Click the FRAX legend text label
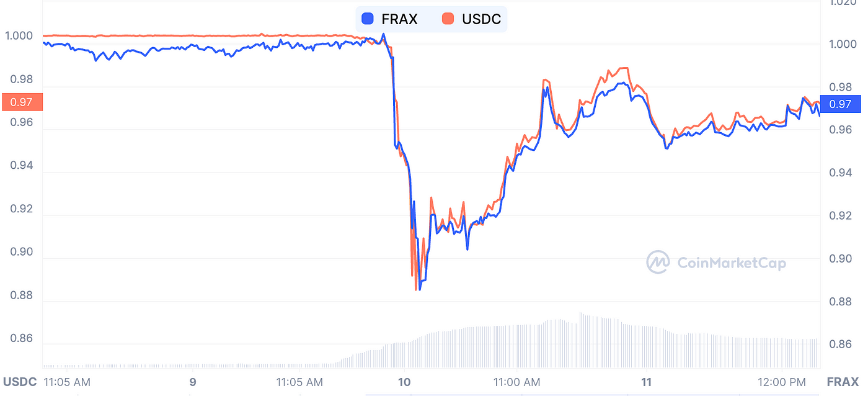This screenshot has height=396, width=868. pyautogui.click(x=399, y=19)
